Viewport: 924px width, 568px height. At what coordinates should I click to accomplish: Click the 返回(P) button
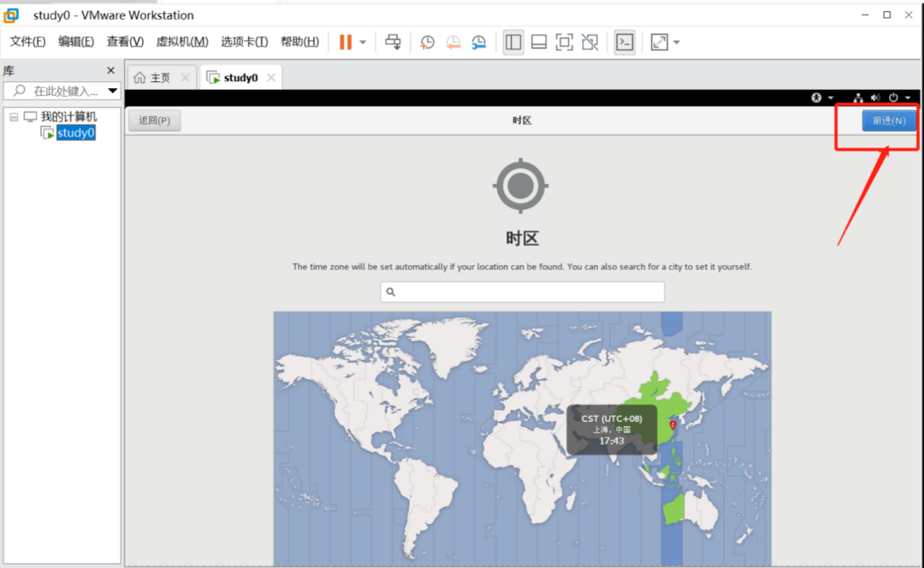(x=154, y=121)
